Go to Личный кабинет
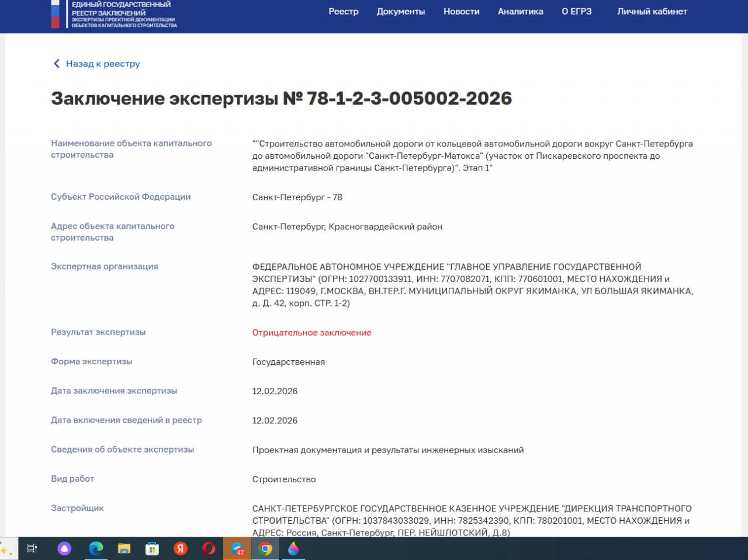Image resolution: width=748 pixels, height=560 pixels. 652,12
